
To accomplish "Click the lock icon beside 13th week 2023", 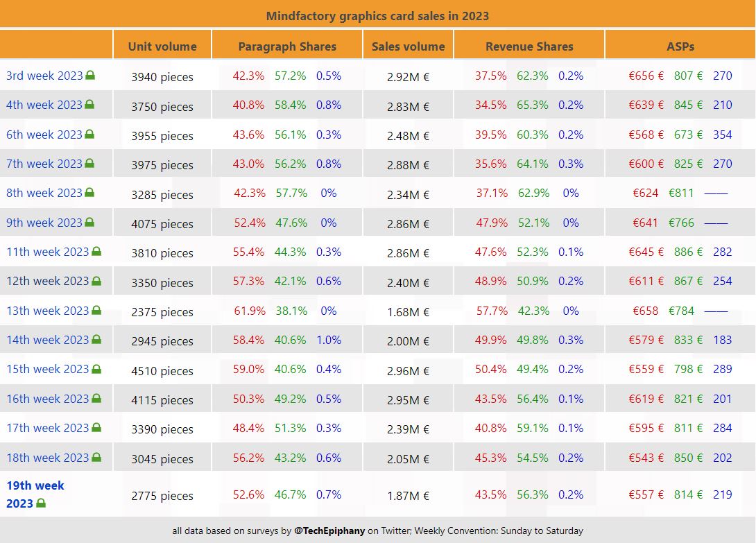I will point(96,311).
